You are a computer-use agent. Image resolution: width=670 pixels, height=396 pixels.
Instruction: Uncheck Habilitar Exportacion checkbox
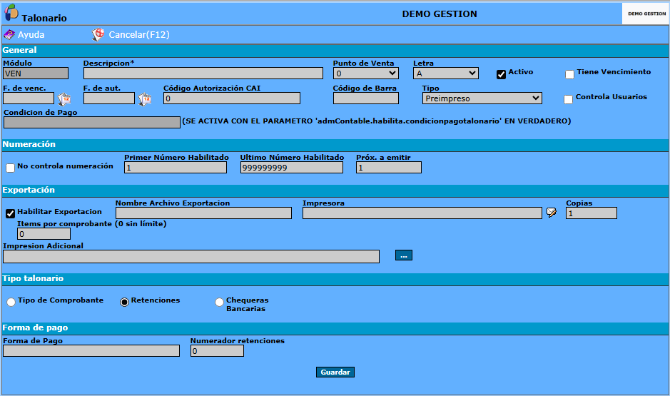(x=10, y=213)
